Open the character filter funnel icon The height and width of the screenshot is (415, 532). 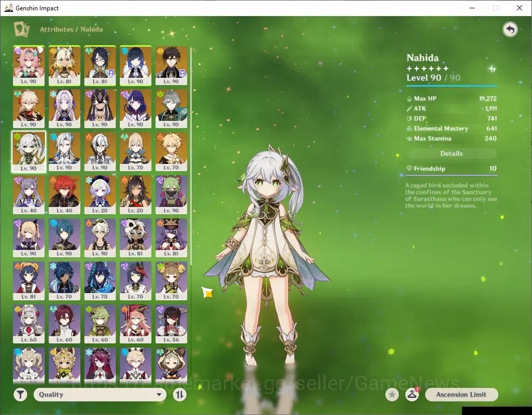click(x=20, y=395)
